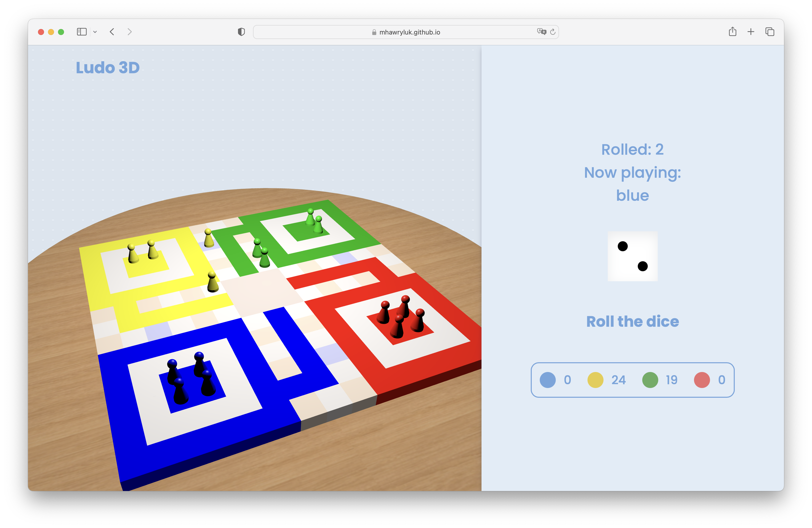Image resolution: width=812 pixels, height=528 pixels.
Task: Reload the page from address bar
Action: coord(553,32)
